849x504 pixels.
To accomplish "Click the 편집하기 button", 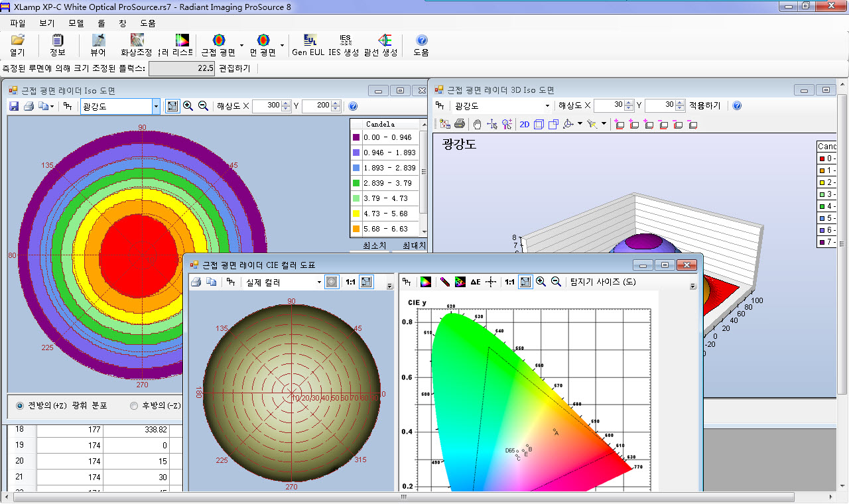I will (234, 68).
